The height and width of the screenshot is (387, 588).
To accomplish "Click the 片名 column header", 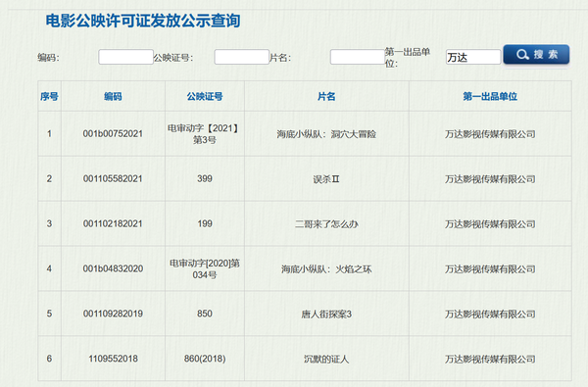I will pyautogui.click(x=326, y=96).
